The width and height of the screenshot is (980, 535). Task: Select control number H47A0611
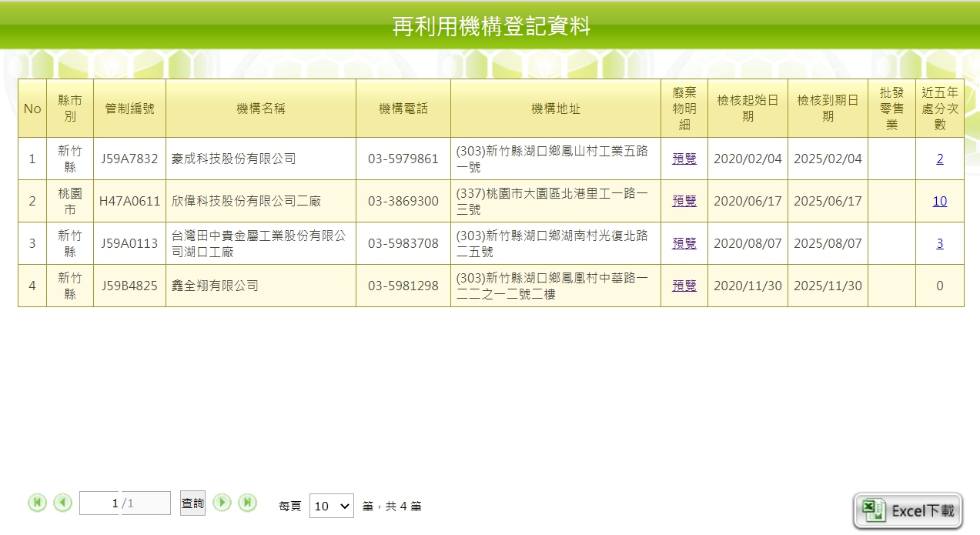click(x=129, y=201)
